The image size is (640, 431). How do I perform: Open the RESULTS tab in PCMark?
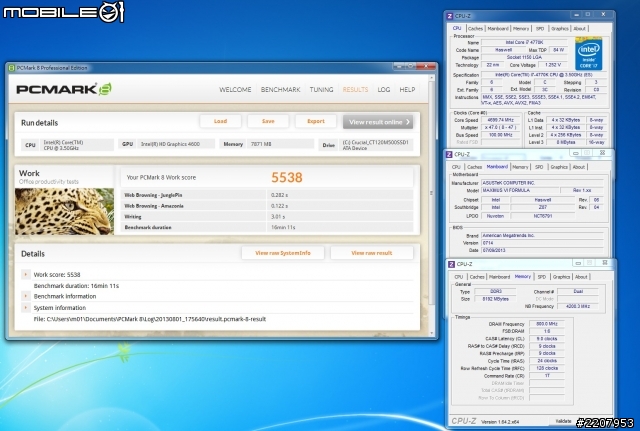point(355,89)
